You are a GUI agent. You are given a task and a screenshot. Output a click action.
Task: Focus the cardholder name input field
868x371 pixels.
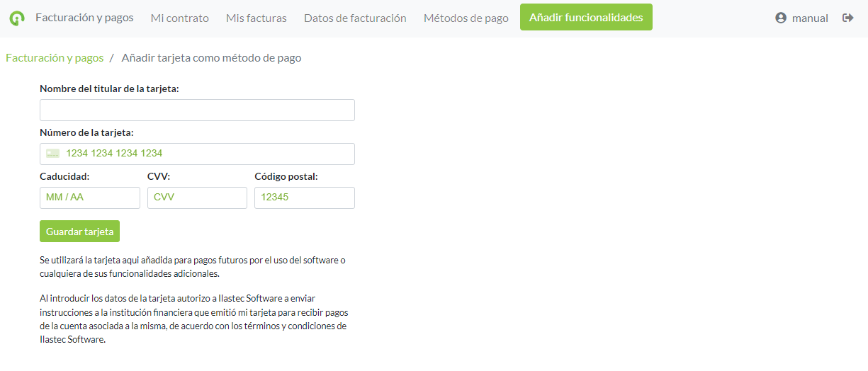click(197, 110)
